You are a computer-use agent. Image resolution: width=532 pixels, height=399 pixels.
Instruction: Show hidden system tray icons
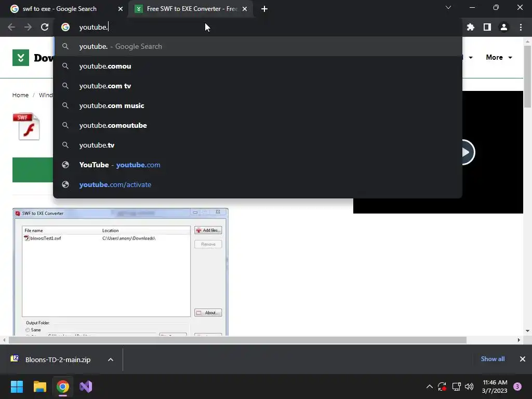coord(430,387)
